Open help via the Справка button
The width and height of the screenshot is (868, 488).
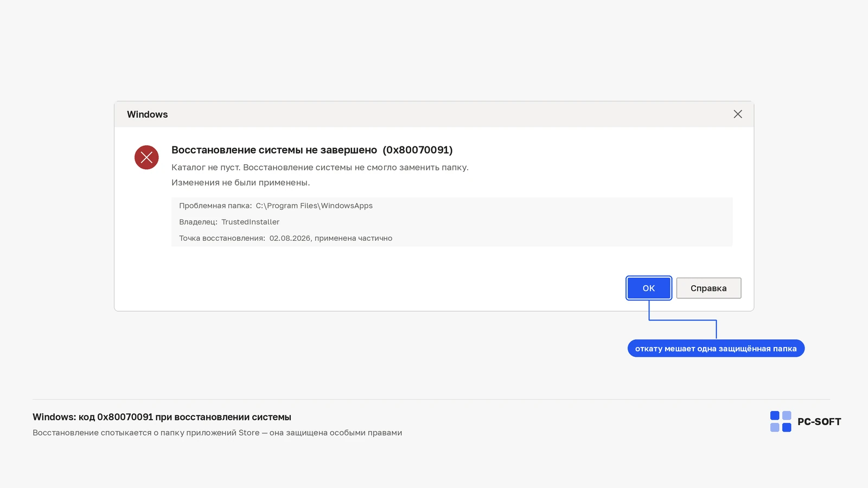pyautogui.click(x=709, y=288)
